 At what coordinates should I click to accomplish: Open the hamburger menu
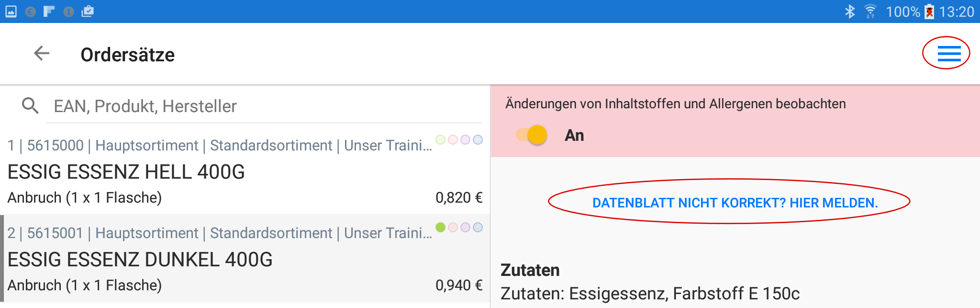click(949, 53)
